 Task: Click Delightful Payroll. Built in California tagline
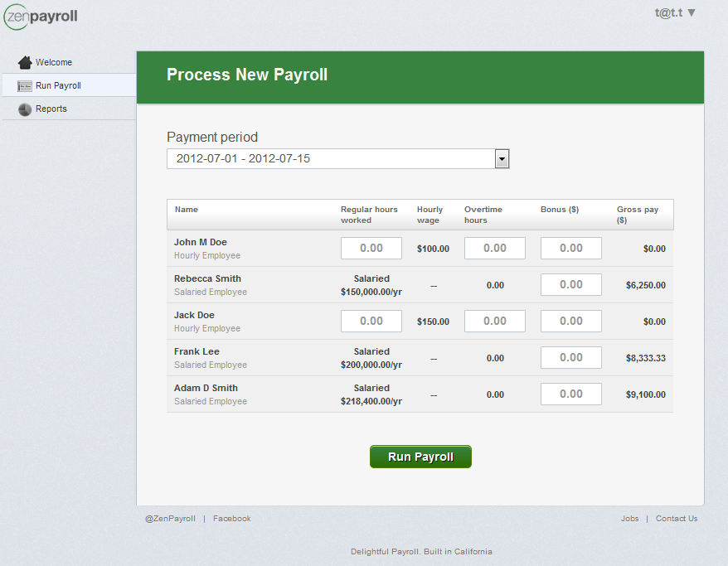(421, 552)
